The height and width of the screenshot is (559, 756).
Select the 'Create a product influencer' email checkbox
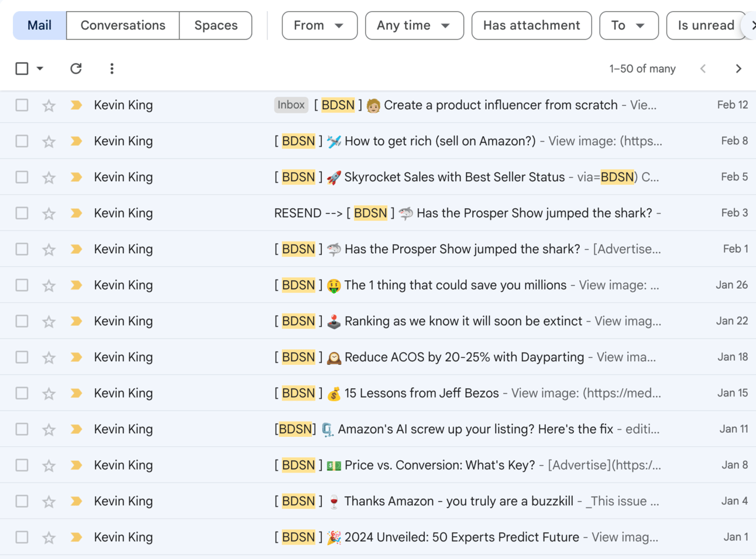tap(22, 105)
